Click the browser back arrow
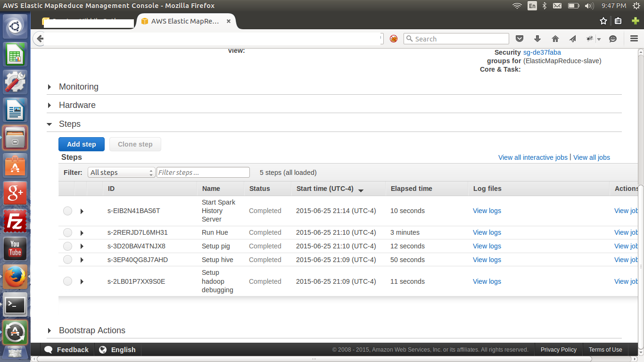 click(x=40, y=39)
